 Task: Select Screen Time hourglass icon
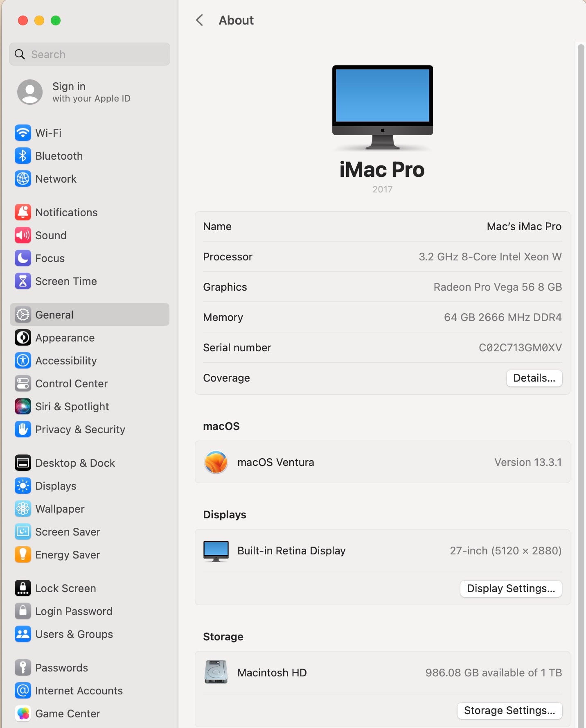pos(23,281)
